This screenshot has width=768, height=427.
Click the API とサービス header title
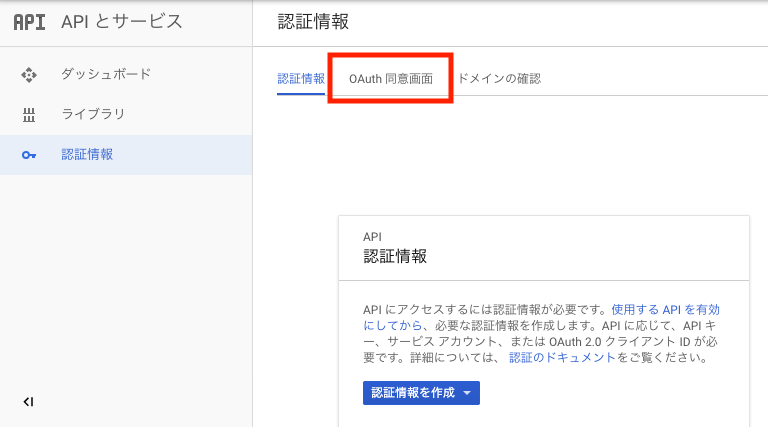tap(121, 22)
